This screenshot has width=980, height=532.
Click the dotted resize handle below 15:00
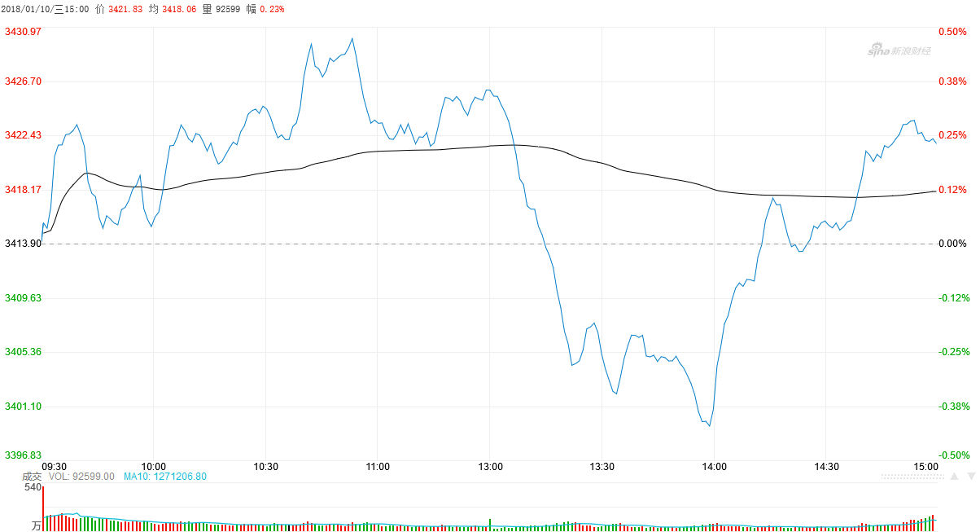[912, 477]
